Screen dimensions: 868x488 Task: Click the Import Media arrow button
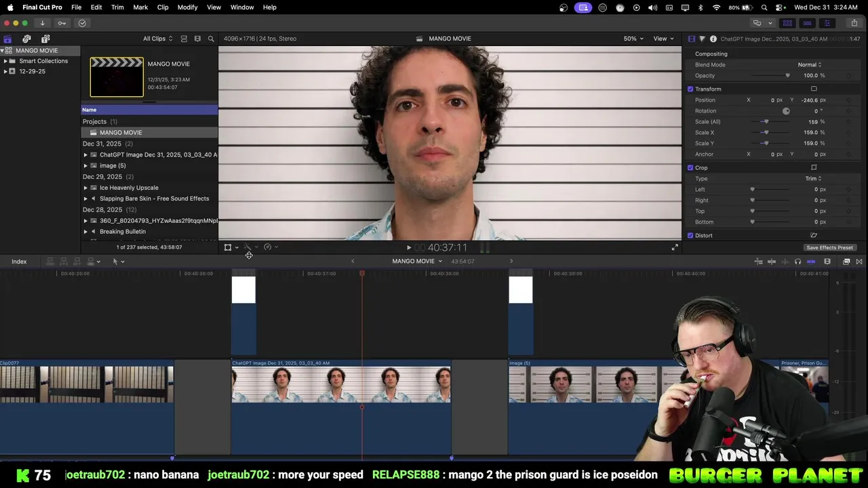[42, 23]
